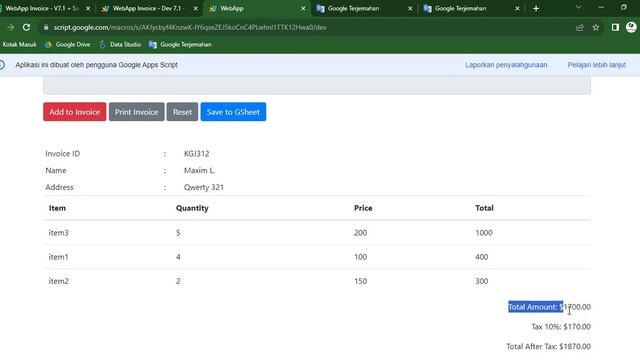The height and width of the screenshot is (360, 640).
Task: Click item2 price value 150
Action: [360, 281]
